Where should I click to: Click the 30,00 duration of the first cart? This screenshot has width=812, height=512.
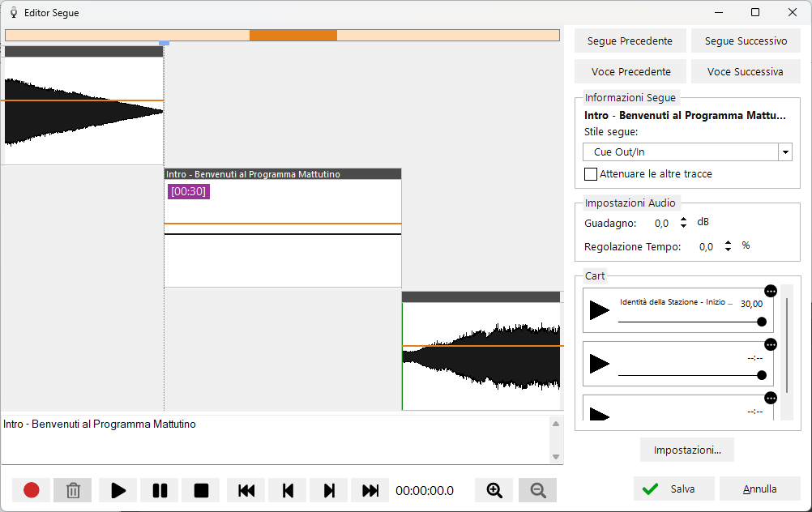pos(751,304)
